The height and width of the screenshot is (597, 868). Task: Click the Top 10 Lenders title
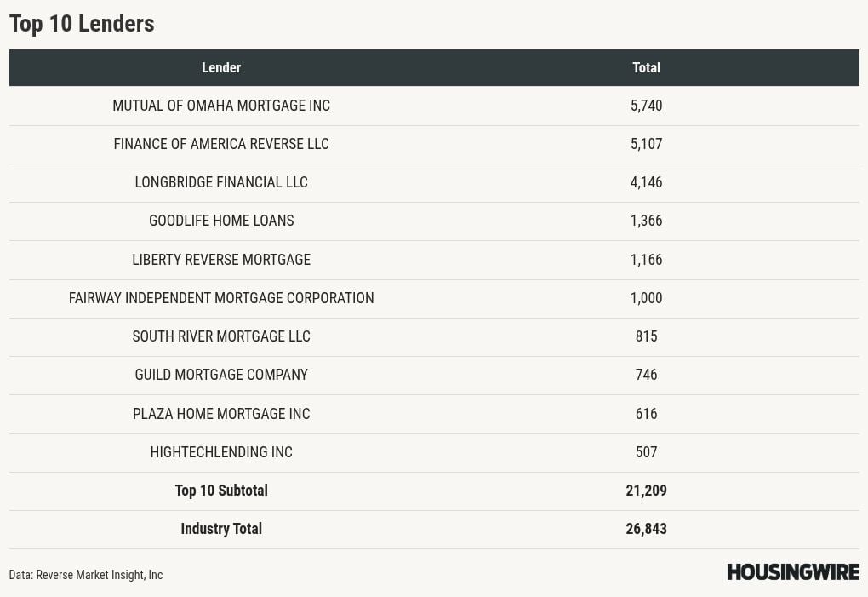[82, 23]
